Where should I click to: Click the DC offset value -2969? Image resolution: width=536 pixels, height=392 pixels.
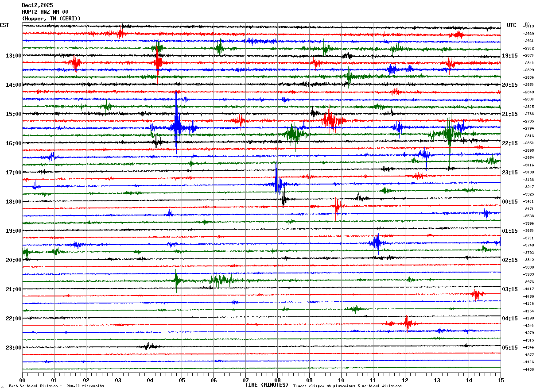click(529, 34)
